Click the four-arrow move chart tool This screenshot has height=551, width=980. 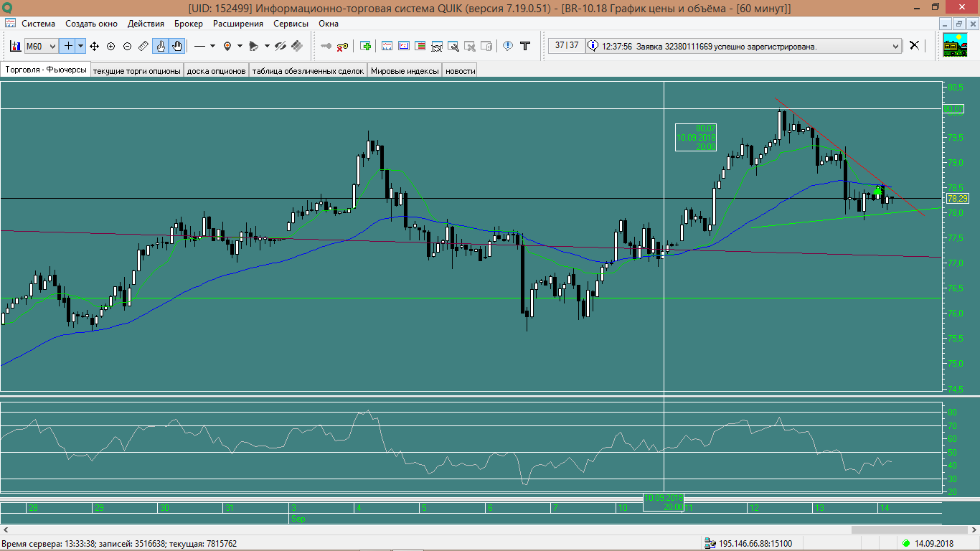point(94,46)
